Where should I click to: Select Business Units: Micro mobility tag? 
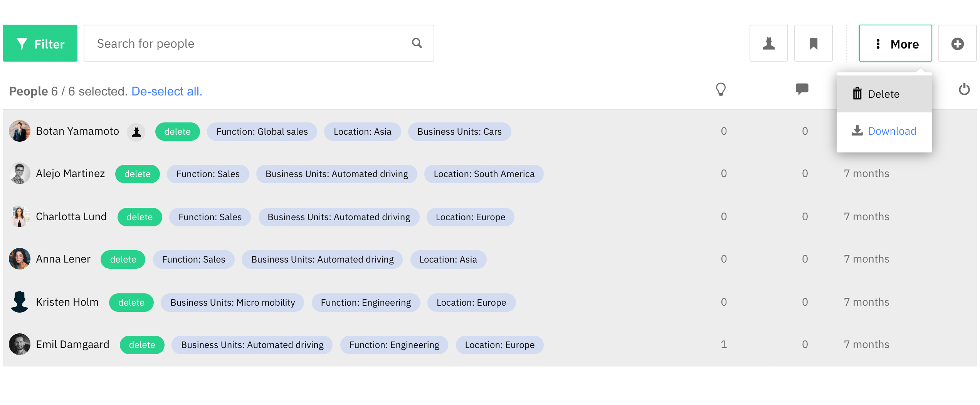(x=232, y=303)
